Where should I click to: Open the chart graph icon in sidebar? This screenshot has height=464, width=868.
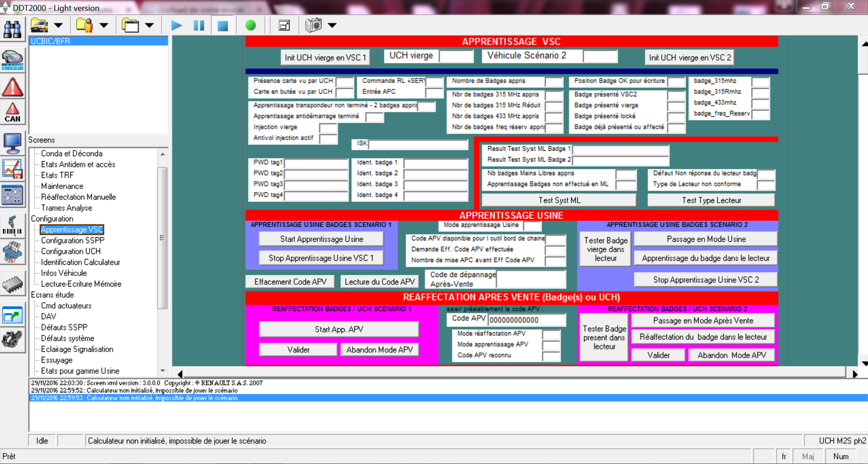12,169
